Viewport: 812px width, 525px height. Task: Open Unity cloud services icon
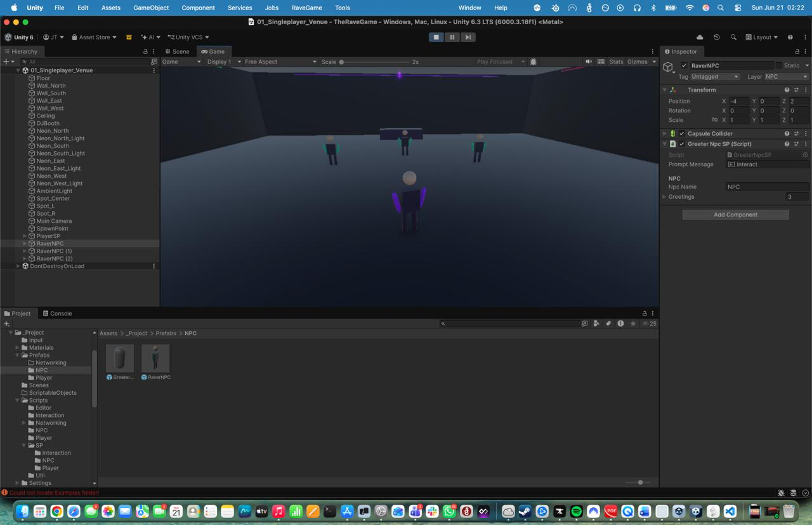(x=700, y=37)
